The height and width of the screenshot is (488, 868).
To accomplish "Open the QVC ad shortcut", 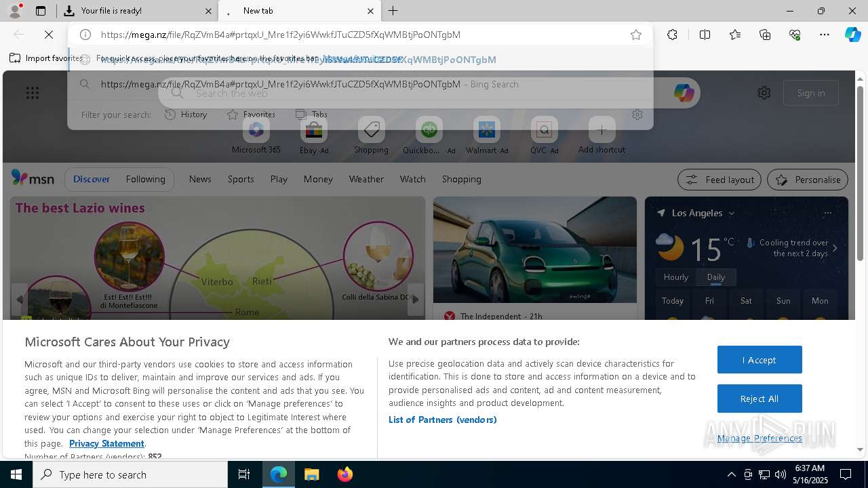I will click(x=544, y=136).
